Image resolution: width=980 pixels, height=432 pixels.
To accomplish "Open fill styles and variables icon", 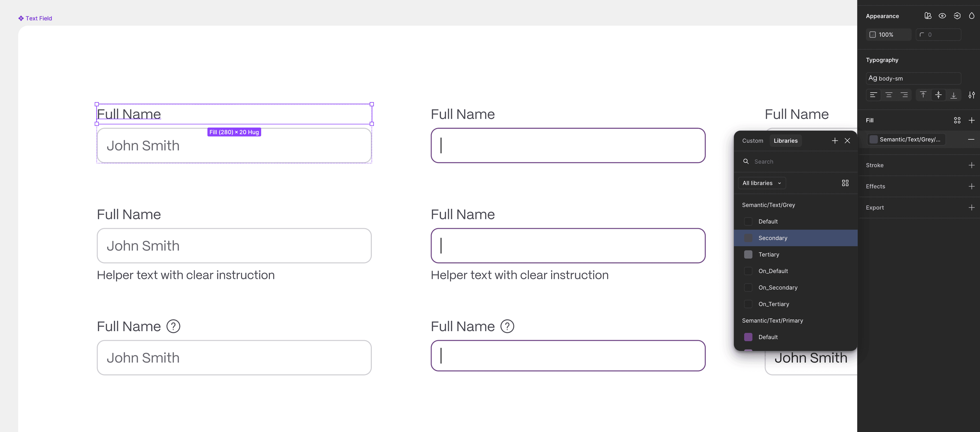I will [x=957, y=120].
